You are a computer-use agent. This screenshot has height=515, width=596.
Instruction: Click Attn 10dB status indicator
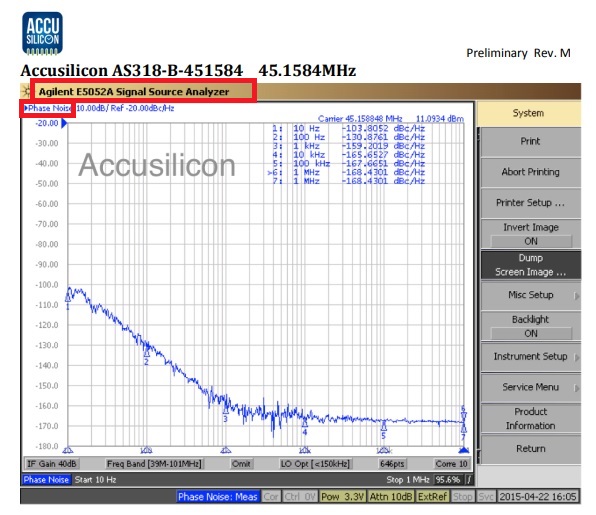pos(391,497)
